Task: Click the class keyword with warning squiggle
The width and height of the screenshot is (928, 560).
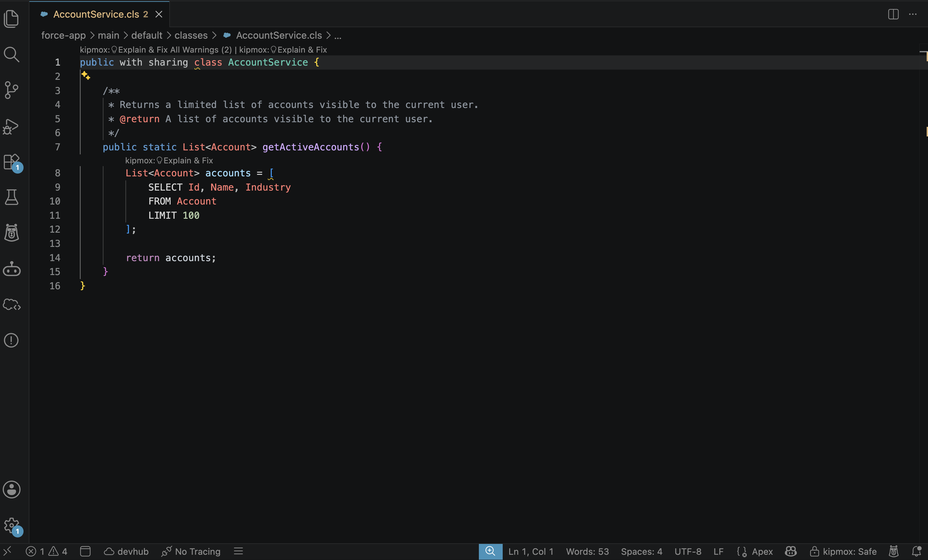Action: pyautogui.click(x=208, y=62)
